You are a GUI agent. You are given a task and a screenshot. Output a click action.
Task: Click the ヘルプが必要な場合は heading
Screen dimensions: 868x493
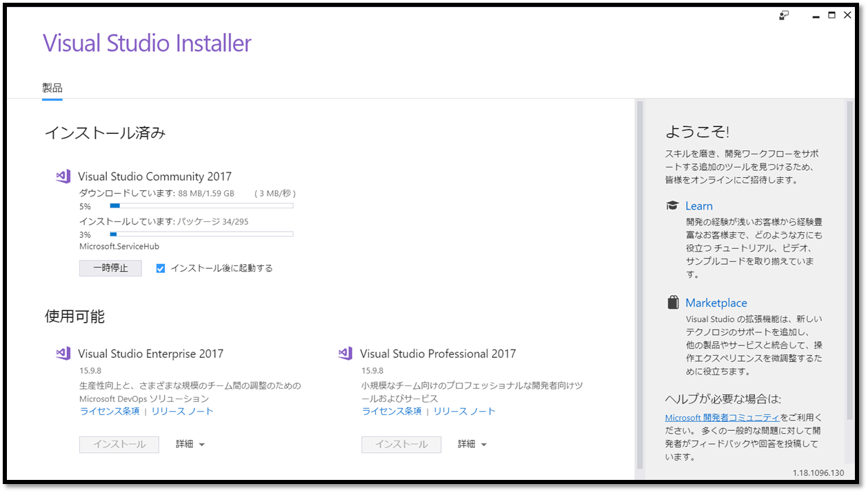(723, 399)
